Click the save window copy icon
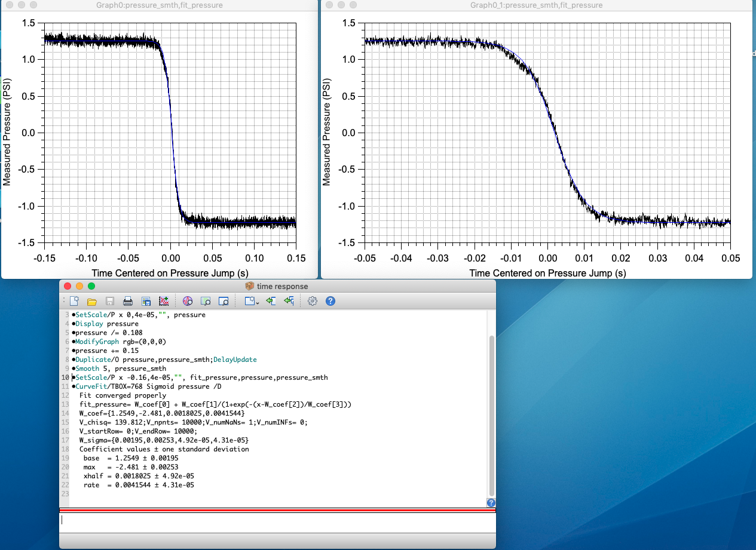756x550 pixels. pos(146,301)
